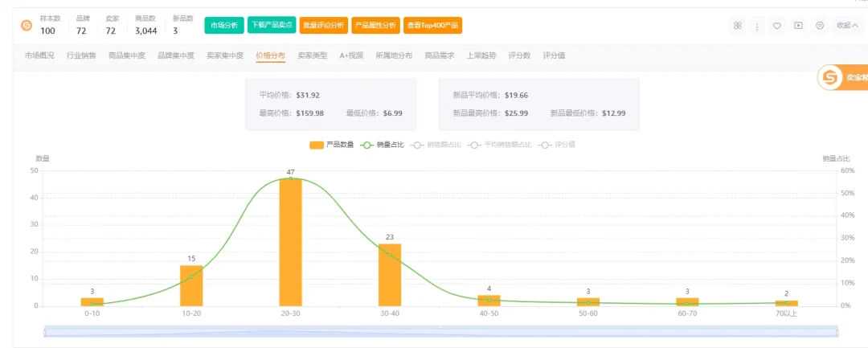
Task: Click the chart range slider bar
Action: click(440, 331)
